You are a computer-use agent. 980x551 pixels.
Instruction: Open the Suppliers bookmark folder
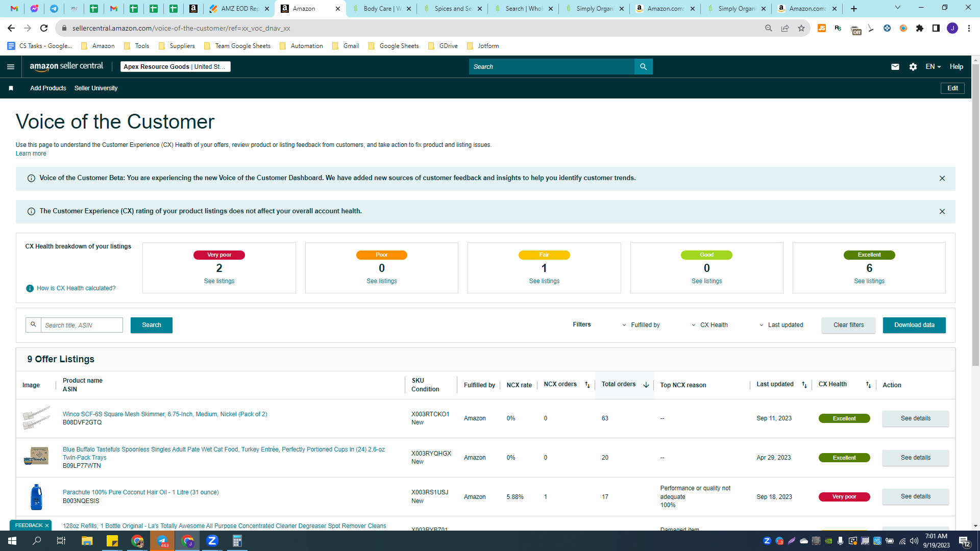point(177,46)
